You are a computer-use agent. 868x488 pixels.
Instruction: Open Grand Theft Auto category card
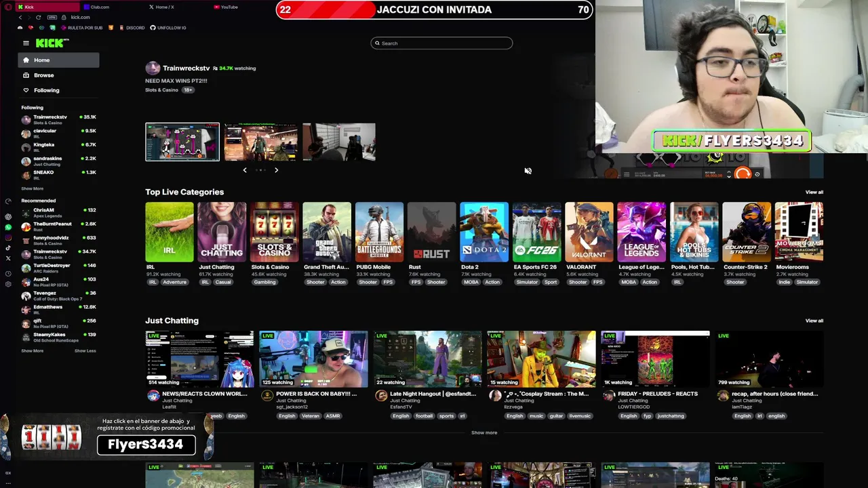tap(327, 232)
